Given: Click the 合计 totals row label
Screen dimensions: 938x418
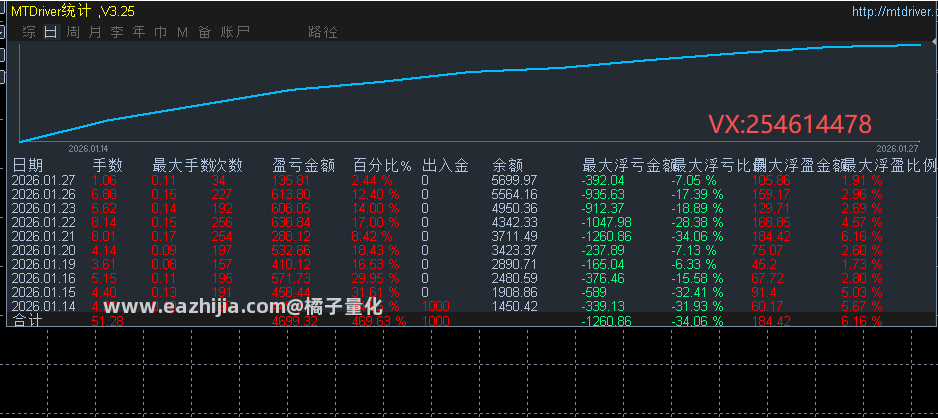Looking at the screenshot, I should tap(28, 321).
